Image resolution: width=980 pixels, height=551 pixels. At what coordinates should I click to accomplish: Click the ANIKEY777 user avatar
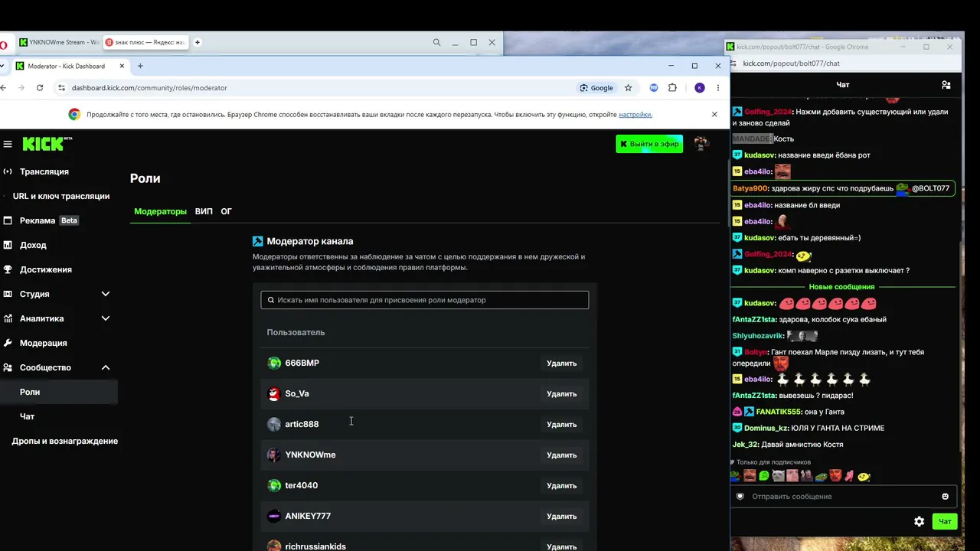coord(274,516)
